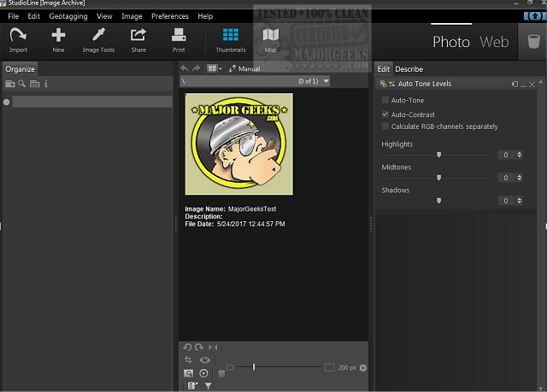547x392 pixels.
Task: Toggle Calculate RGB-channels separately
Action: click(x=385, y=126)
